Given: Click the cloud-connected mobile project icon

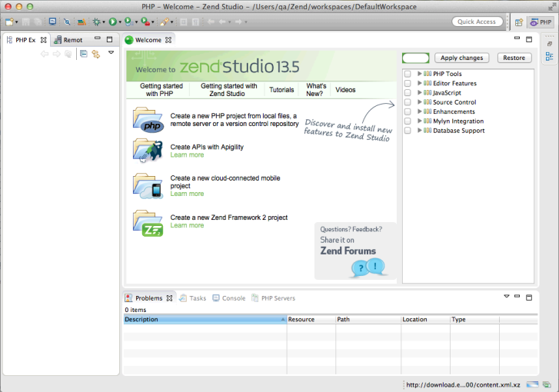Looking at the screenshot, I should (148, 186).
